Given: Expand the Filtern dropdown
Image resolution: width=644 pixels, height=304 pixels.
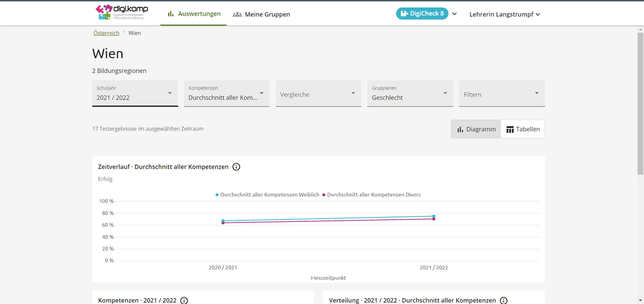Looking at the screenshot, I should coord(502,94).
